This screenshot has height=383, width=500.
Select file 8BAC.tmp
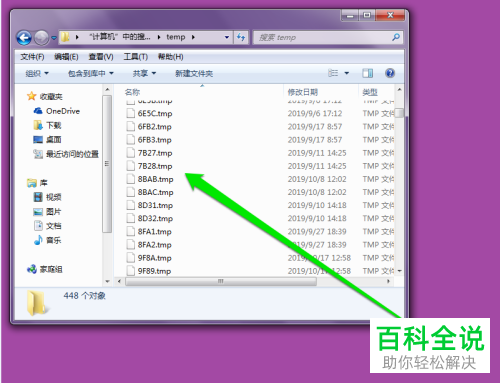155,192
